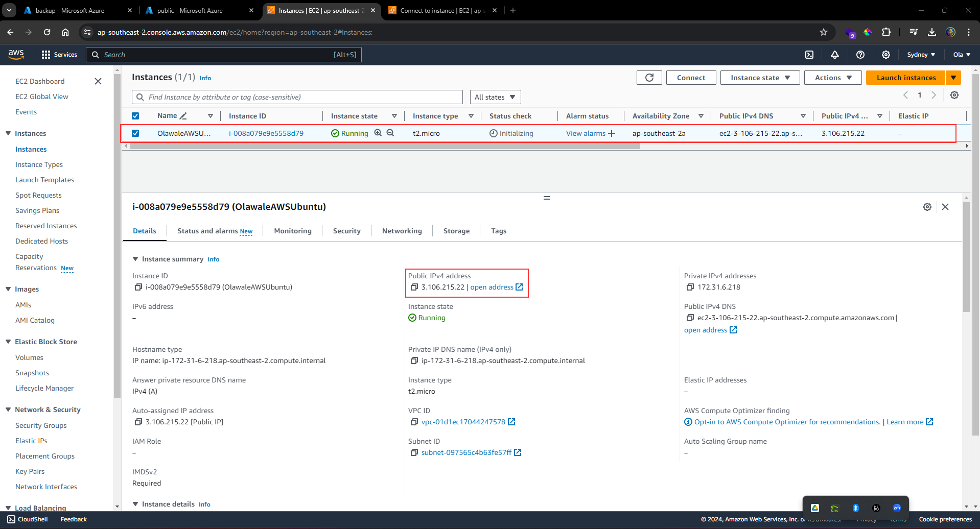Focus the AWS global Search box
Screen dimensions: 980x529
[x=223, y=55]
